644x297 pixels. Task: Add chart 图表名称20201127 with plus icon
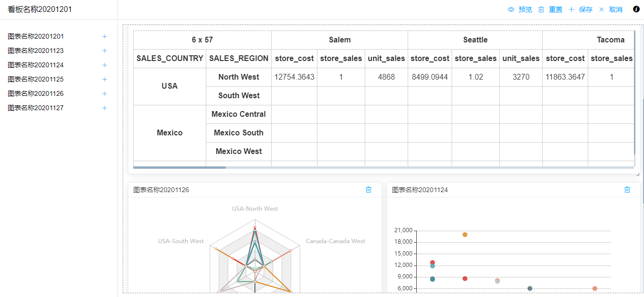(105, 108)
